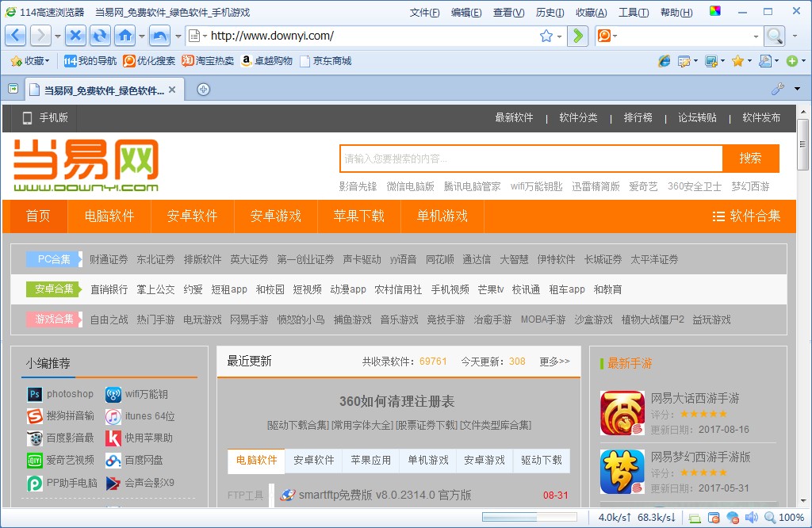Open the 工具(T) menu
Image resolution: width=812 pixels, height=528 pixels.
point(633,13)
